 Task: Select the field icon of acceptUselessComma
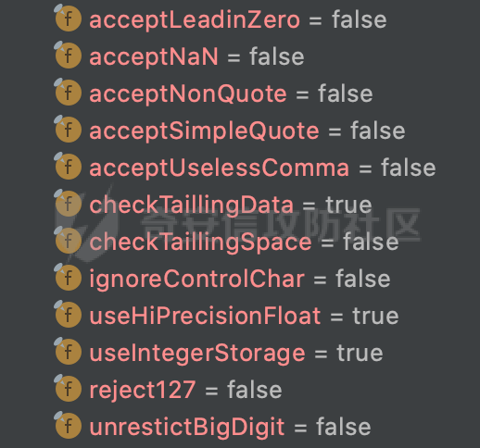click(69, 167)
